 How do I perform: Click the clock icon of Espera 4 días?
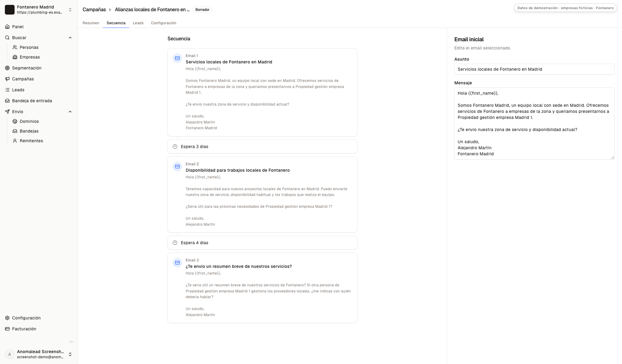pos(175,243)
